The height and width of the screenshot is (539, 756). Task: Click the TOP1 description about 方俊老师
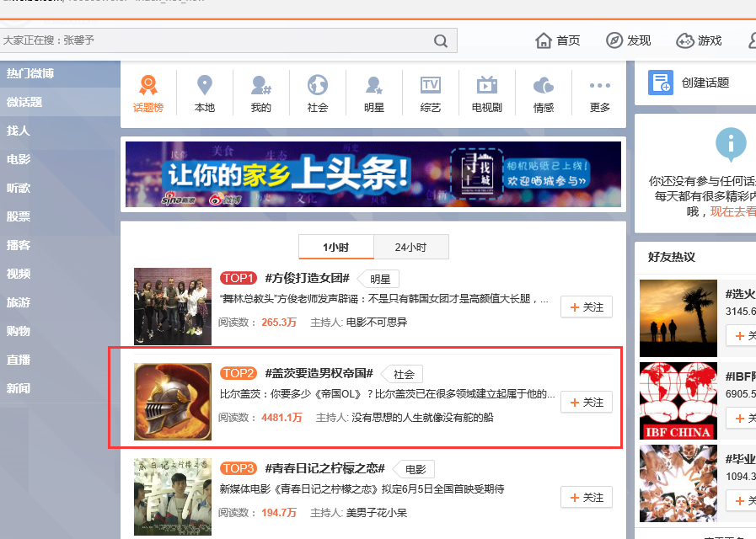click(x=384, y=299)
